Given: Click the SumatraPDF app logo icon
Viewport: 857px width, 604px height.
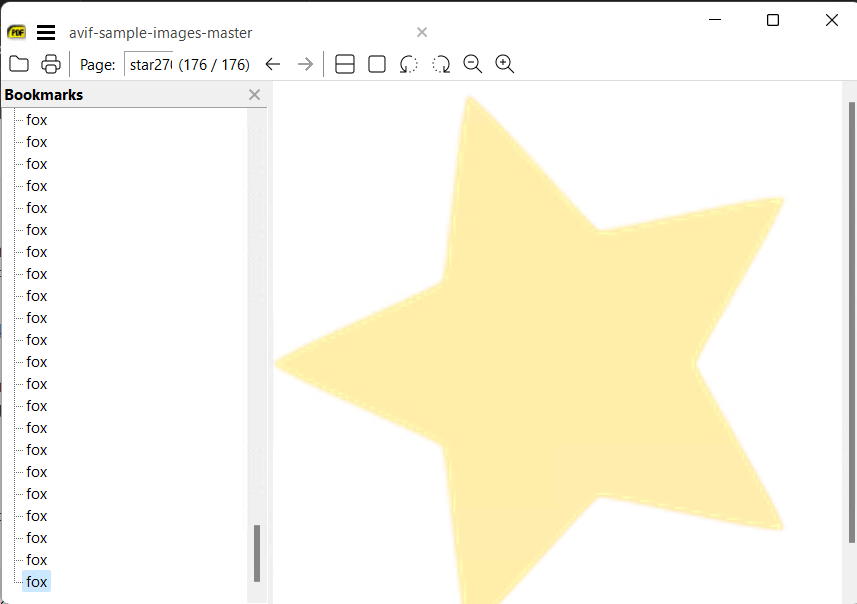Looking at the screenshot, I should coord(17,32).
